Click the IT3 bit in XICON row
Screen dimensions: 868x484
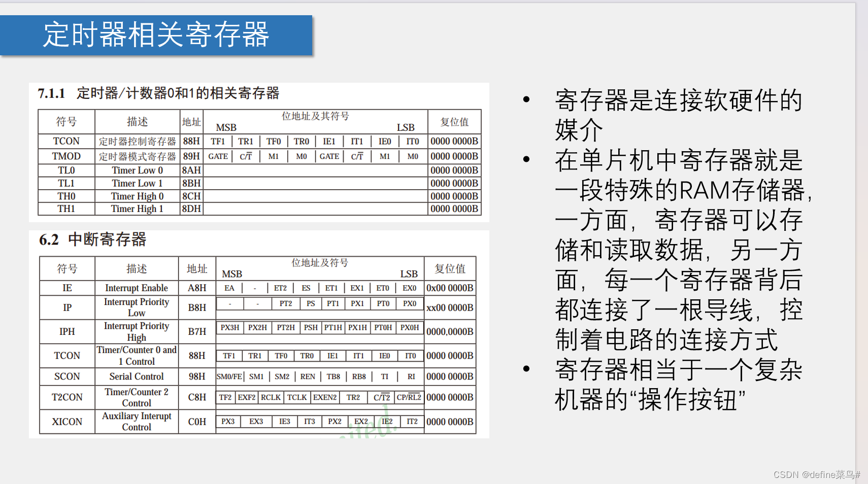point(310,422)
